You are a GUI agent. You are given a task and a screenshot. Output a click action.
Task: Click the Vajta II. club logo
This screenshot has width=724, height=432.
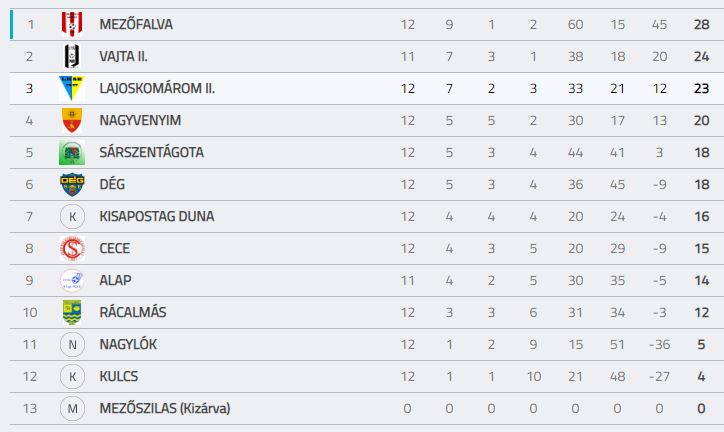coord(72,56)
